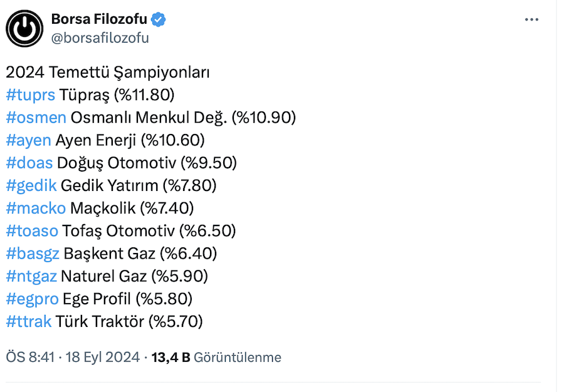Visit the @borsafilozofu handle link
The height and width of the screenshot is (392, 568).
100,38
